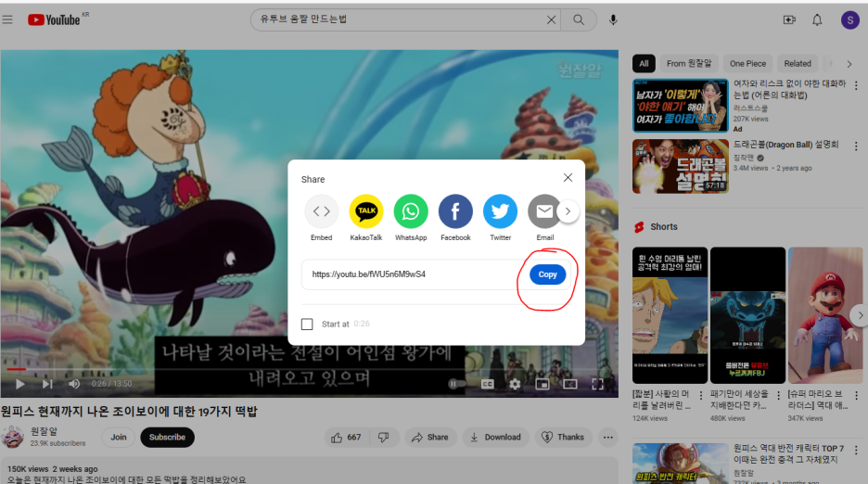Click the magnifier search button
The image size is (868, 484).
click(579, 20)
